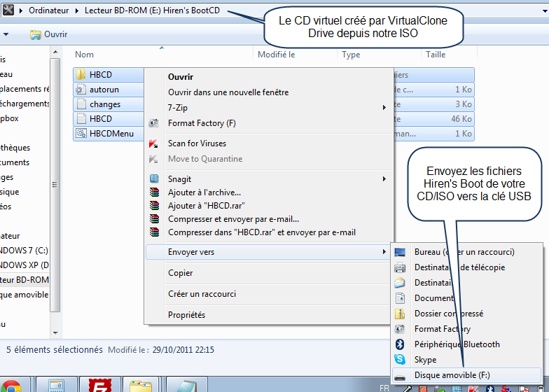Select the autorun file icon

pyautogui.click(x=81, y=90)
